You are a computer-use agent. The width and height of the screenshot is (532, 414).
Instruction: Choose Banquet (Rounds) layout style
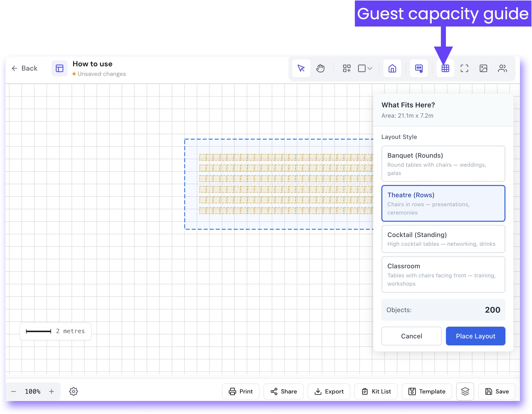(443, 164)
